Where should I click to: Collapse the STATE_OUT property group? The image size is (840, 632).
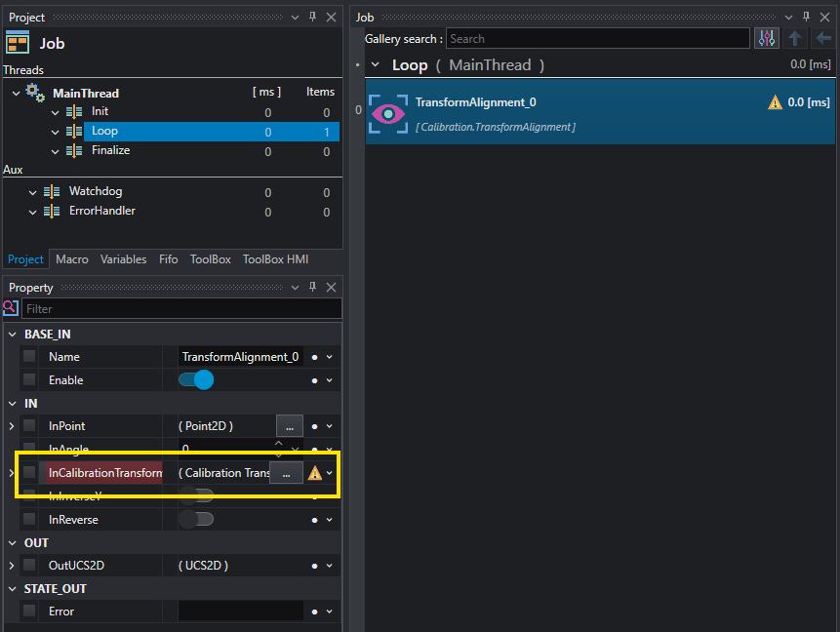click(13, 589)
